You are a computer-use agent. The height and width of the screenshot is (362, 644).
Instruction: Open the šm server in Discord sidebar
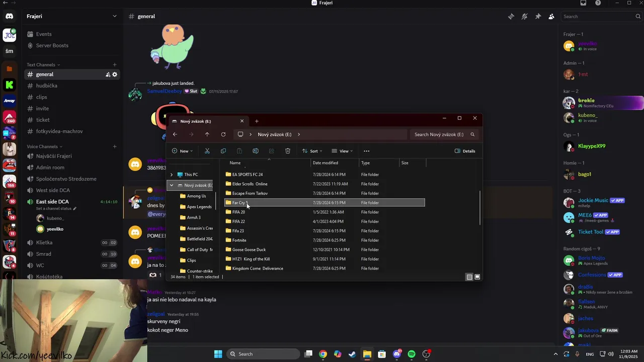(9, 51)
